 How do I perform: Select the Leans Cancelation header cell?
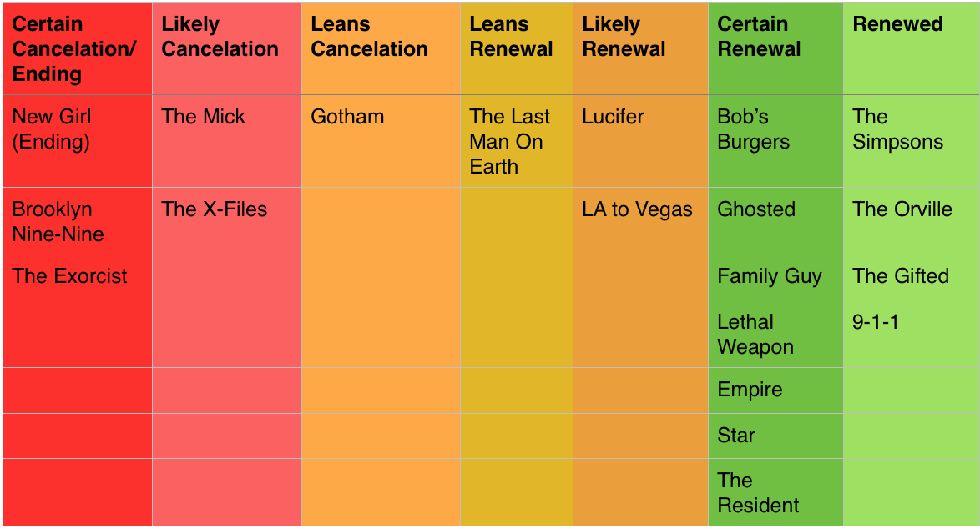(381, 48)
